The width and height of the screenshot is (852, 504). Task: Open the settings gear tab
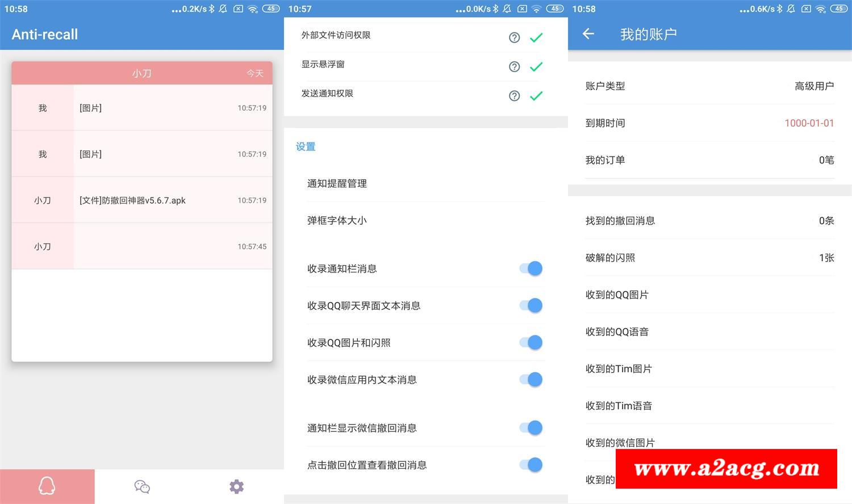236,486
